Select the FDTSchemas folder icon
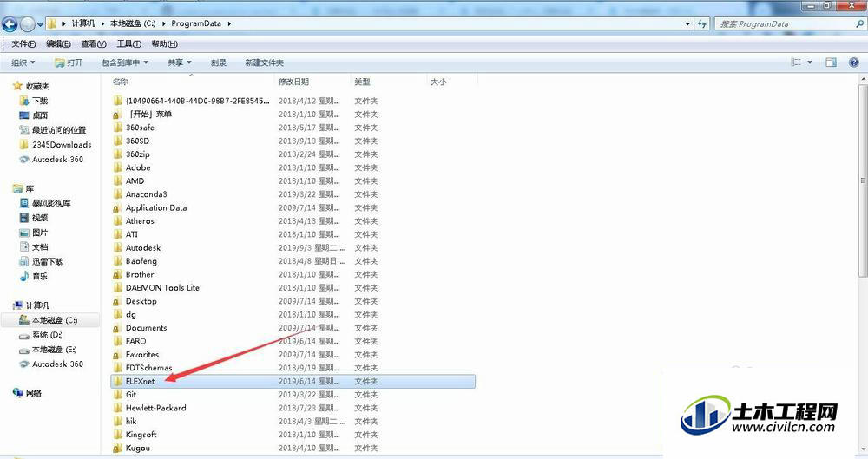The height and width of the screenshot is (459, 868). pyautogui.click(x=117, y=368)
